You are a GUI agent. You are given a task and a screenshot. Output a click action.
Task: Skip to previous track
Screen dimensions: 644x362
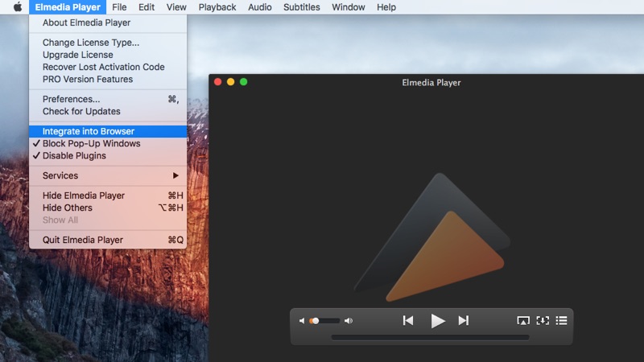[408, 320]
